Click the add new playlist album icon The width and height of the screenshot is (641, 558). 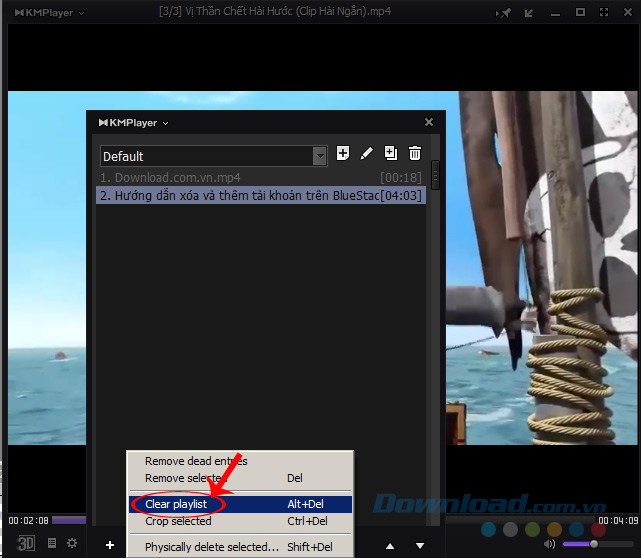pos(343,153)
